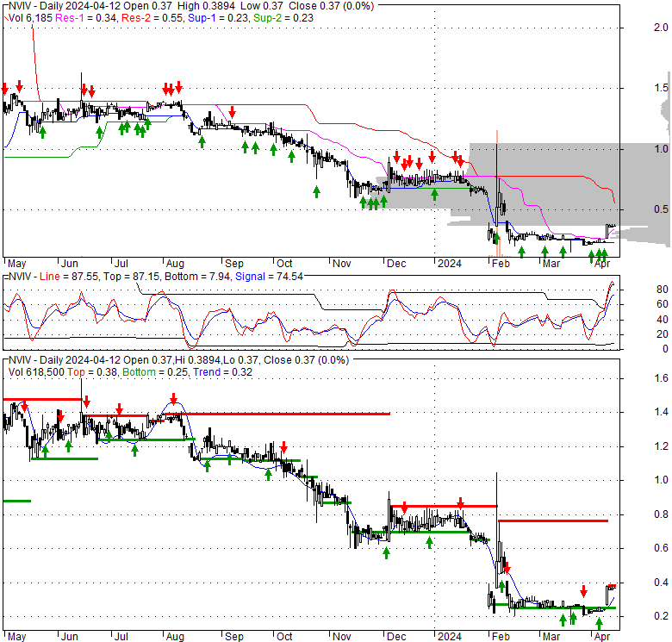672x642 pixels.
Task: Click the Vol 6,185 text
Action: click(x=30, y=18)
